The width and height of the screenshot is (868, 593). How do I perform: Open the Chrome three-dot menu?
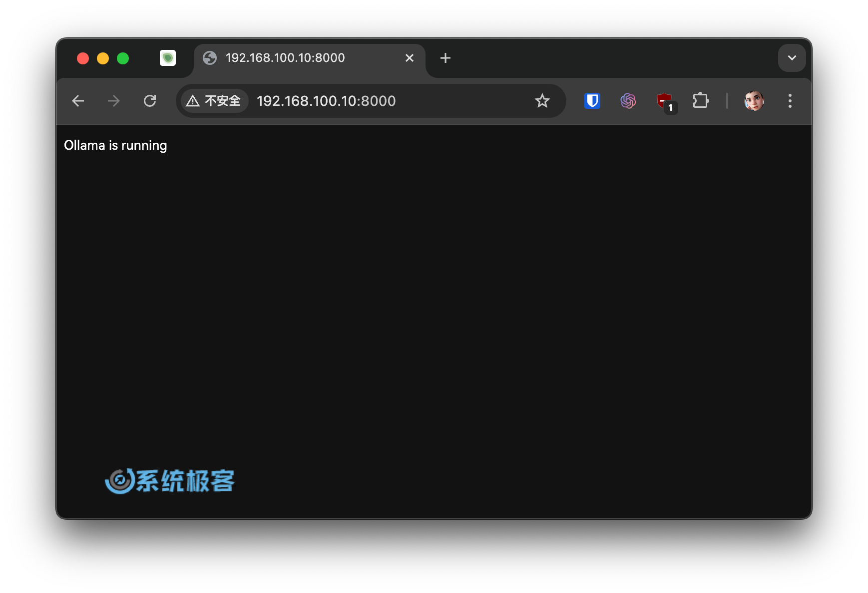790,101
